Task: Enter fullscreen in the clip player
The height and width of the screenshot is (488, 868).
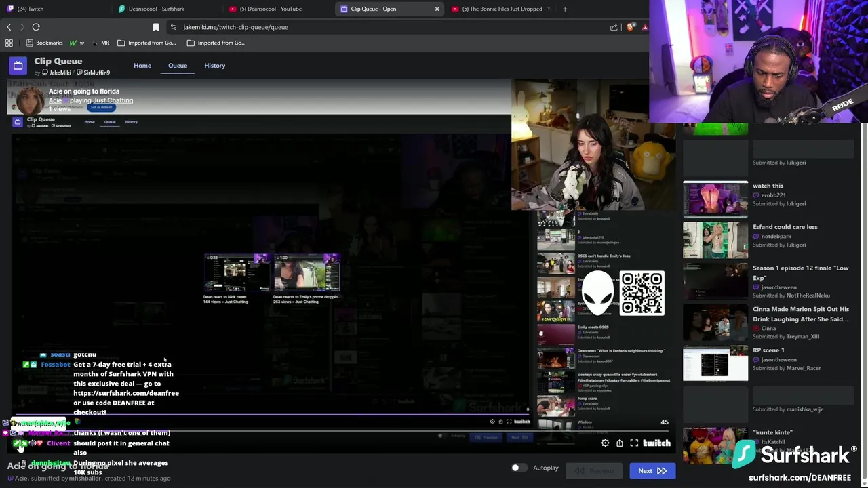Action: [x=634, y=443]
